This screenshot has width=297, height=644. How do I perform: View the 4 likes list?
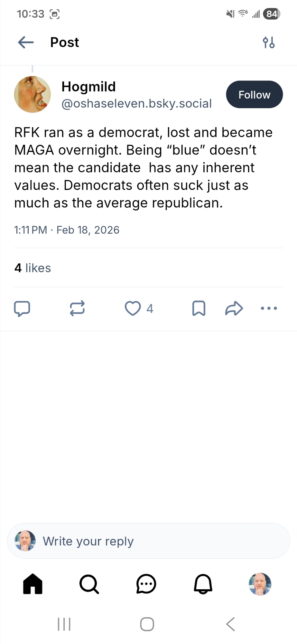32,268
